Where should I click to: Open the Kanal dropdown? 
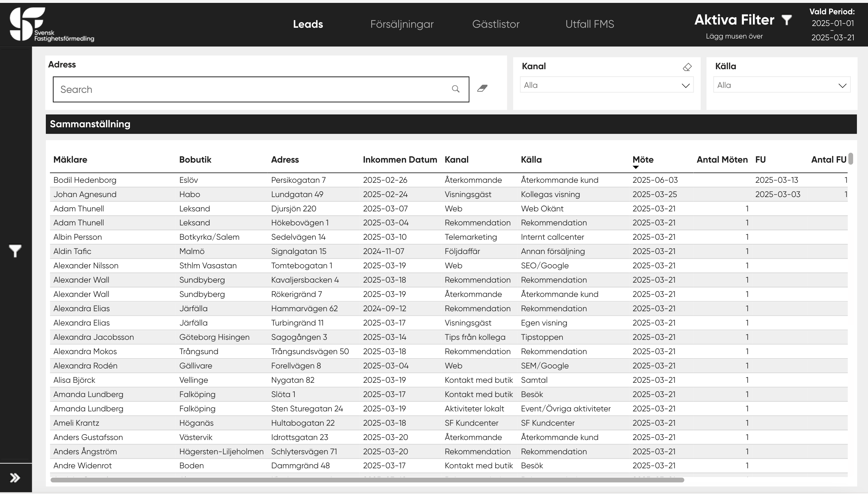[x=606, y=85]
